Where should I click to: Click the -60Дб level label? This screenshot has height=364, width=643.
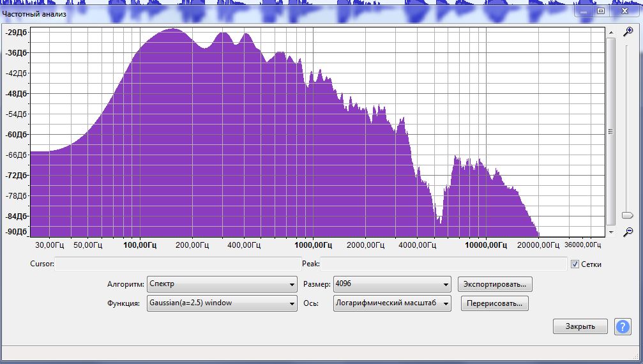17,135
